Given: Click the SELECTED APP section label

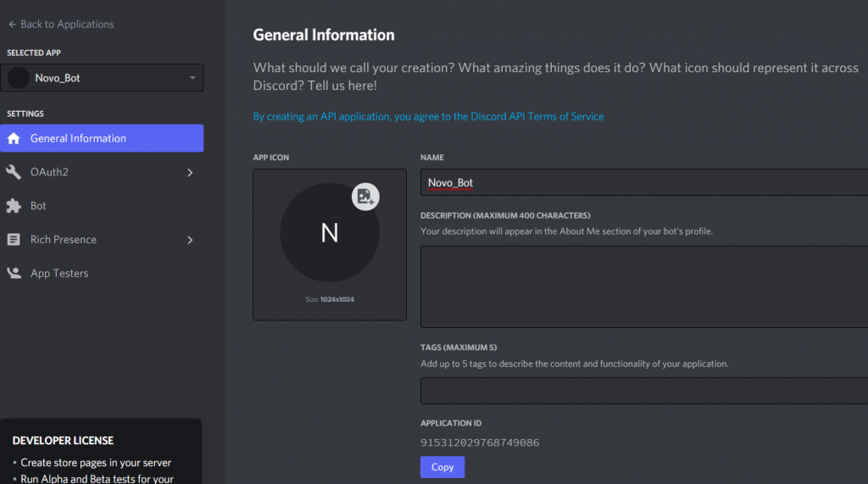Looking at the screenshot, I should click(34, 53).
